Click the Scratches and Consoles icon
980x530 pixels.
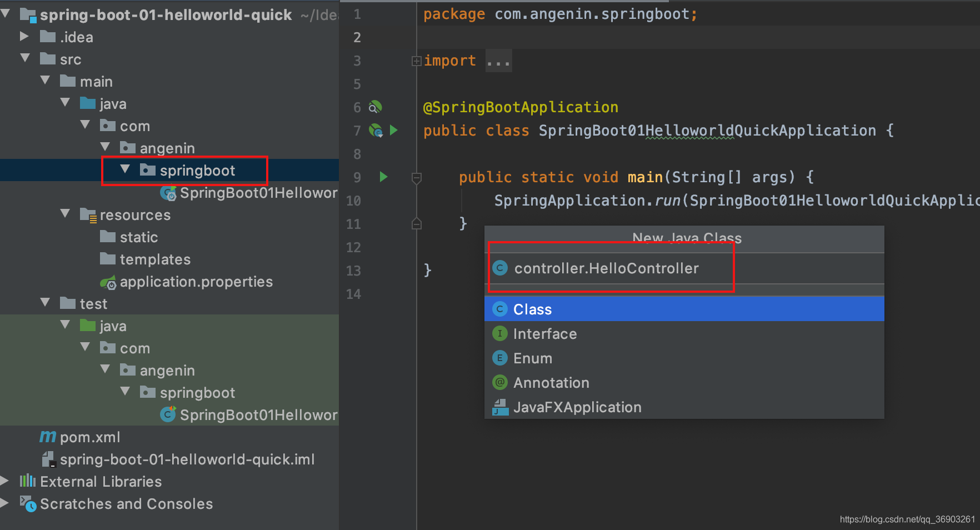[28, 504]
